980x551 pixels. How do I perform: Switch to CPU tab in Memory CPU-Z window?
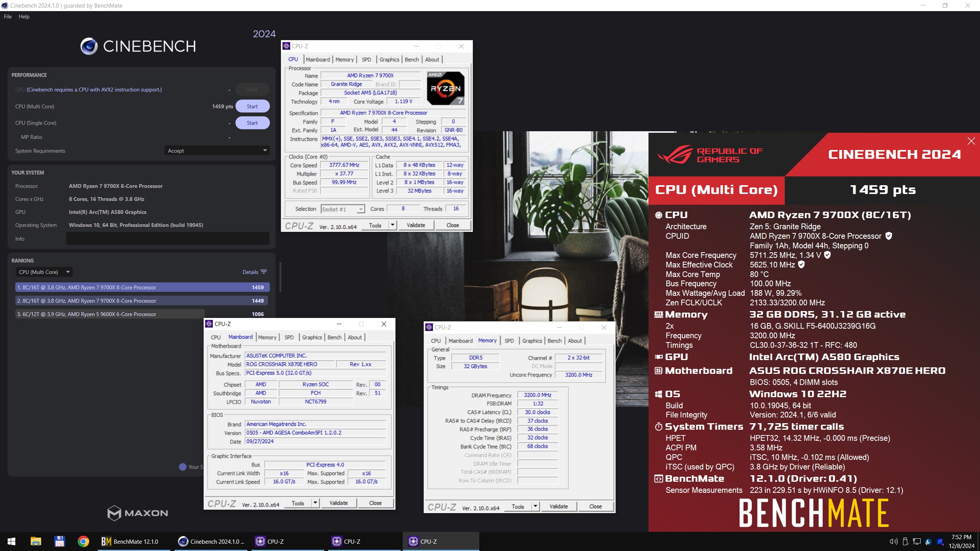click(x=436, y=341)
